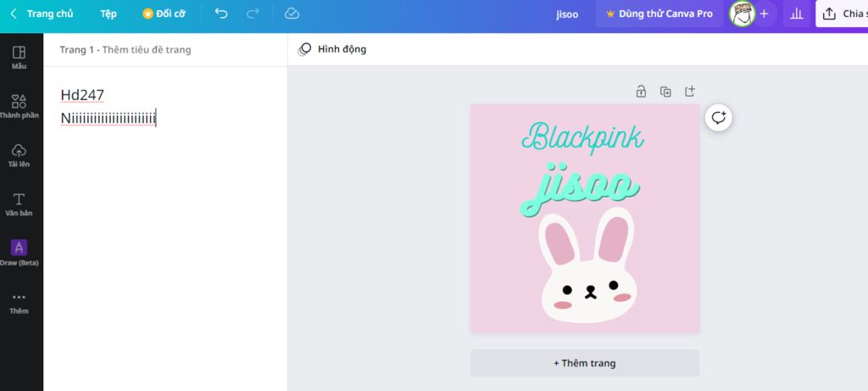
Task: Open the analytics bar chart icon
Action: tap(796, 14)
